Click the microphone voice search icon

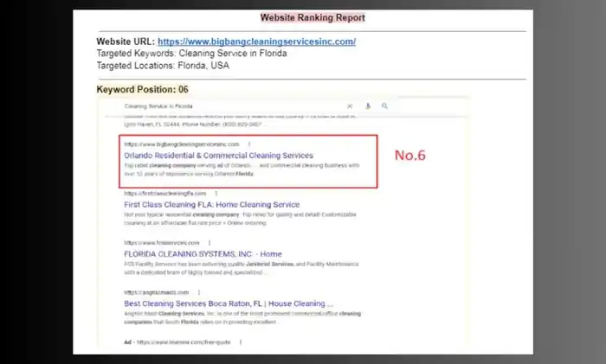(368, 105)
